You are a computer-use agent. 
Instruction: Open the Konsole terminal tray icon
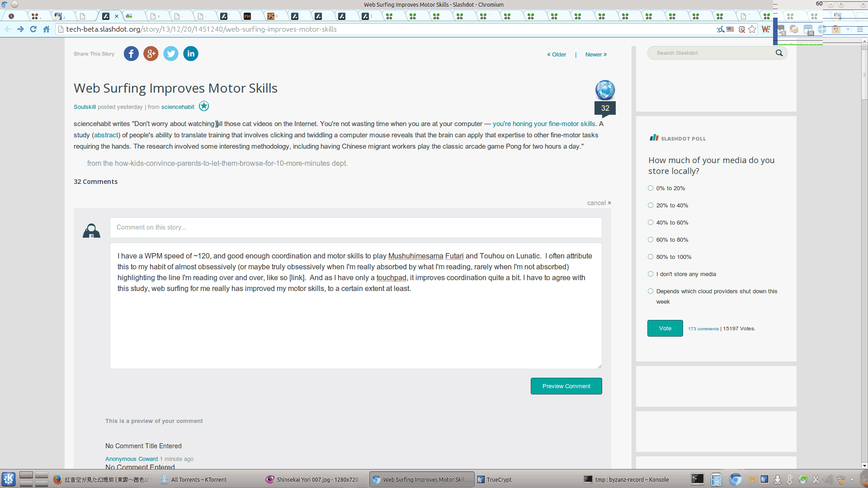click(698, 479)
